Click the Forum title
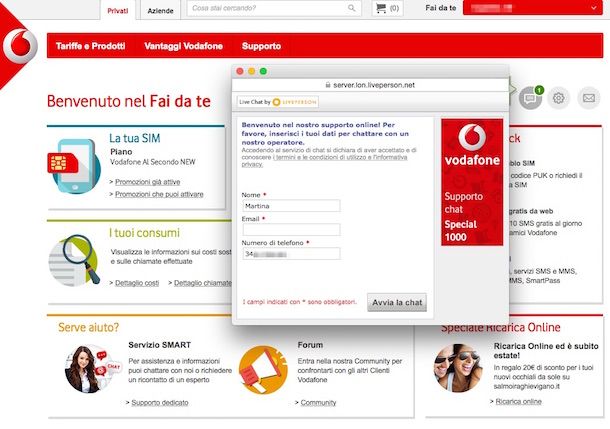610x429 pixels. pos(310,345)
